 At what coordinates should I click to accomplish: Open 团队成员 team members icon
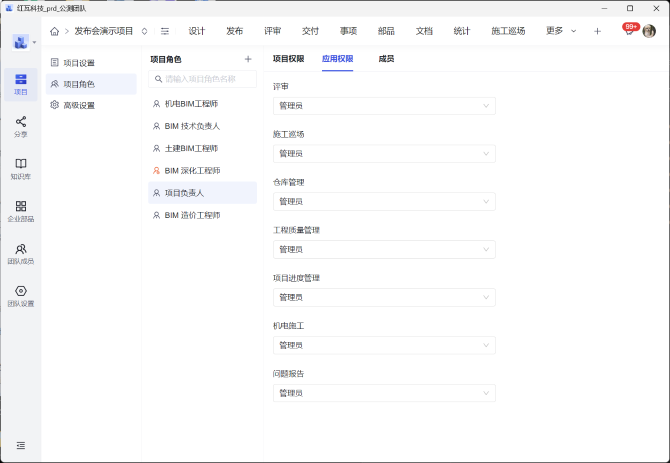(x=21, y=253)
